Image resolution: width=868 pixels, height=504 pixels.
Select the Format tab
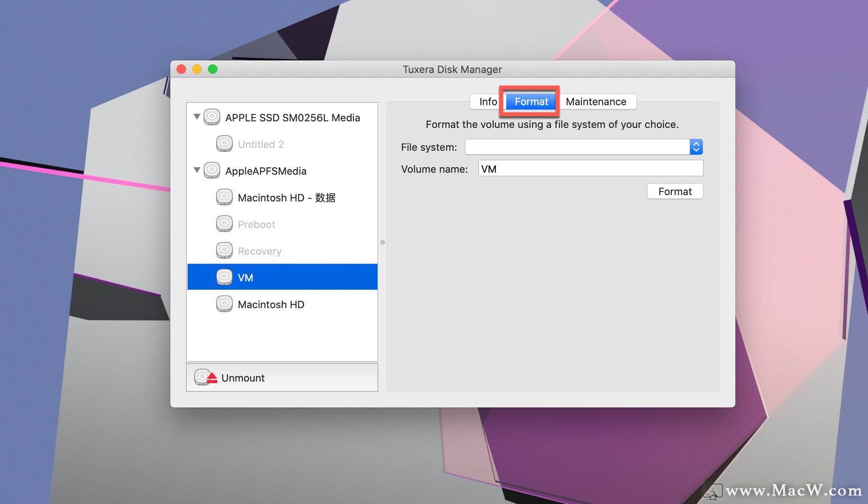[x=531, y=102]
